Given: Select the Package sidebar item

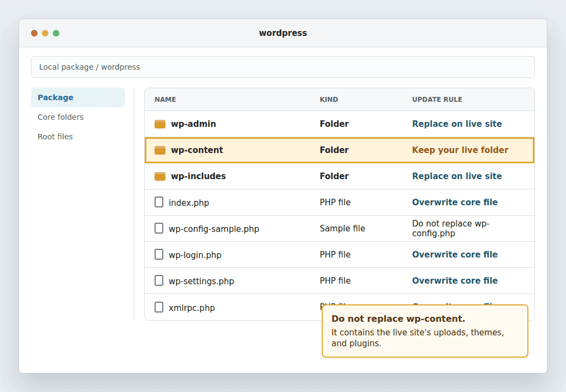Looking at the screenshot, I should 78,97.
